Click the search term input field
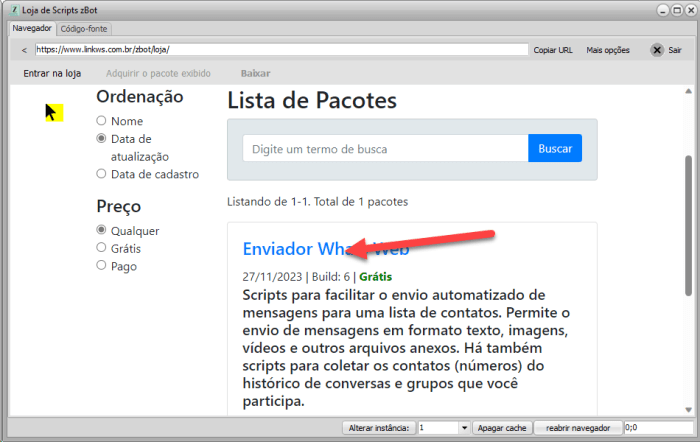This screenshot has height=442, width=700. [x=386, y=148]
